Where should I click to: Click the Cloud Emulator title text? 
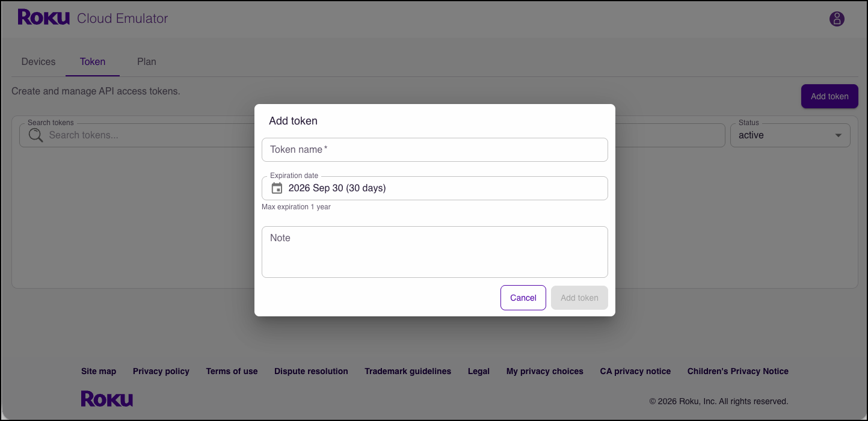[x=122, y=19]
